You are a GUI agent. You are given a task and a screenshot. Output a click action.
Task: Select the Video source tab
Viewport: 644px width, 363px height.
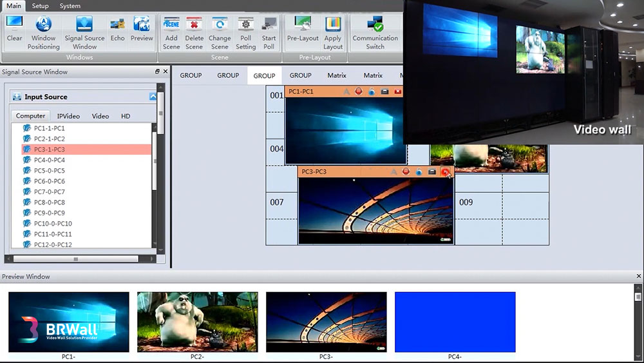pyautogui.click(x=100, y=116)
